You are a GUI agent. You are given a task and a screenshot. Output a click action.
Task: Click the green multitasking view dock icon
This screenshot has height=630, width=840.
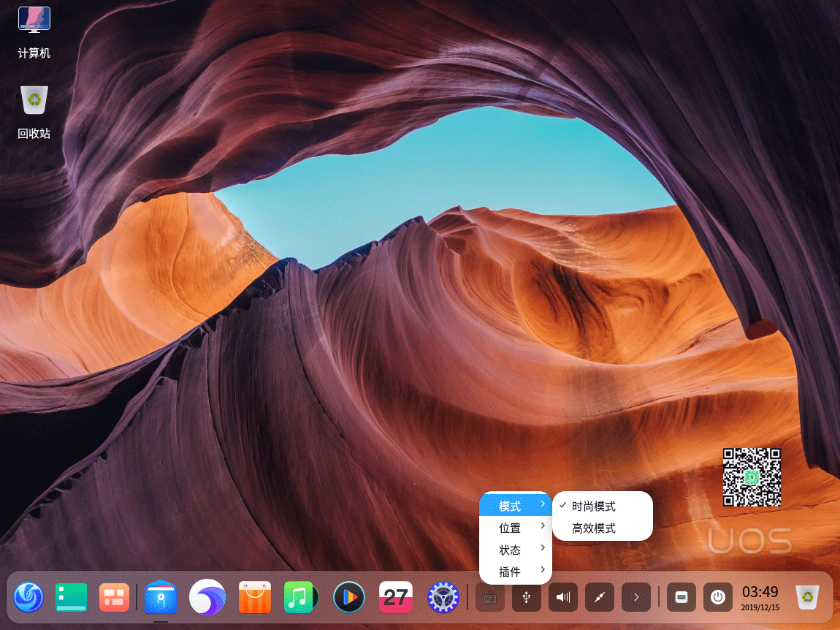[72, 597]
